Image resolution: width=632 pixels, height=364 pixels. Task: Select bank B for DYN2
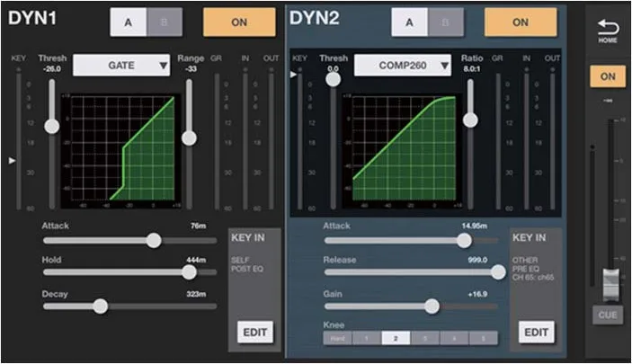(445, 22)
